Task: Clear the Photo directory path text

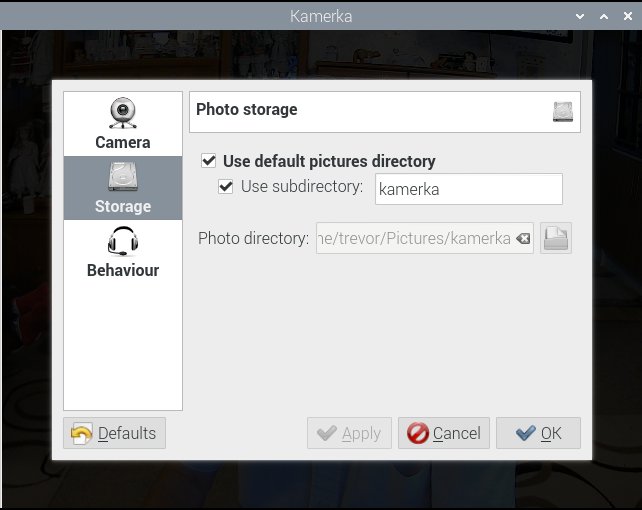Action: (x=523, y=238)
